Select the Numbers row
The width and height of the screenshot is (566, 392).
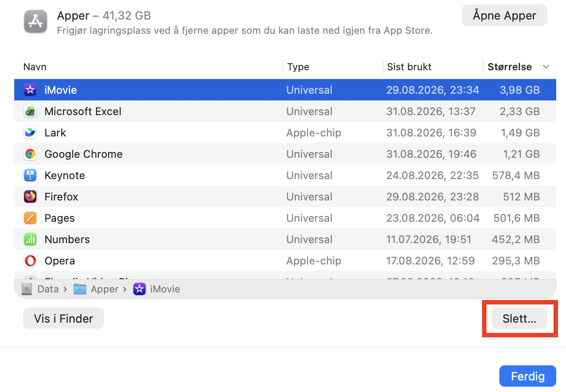click(285, 240)
